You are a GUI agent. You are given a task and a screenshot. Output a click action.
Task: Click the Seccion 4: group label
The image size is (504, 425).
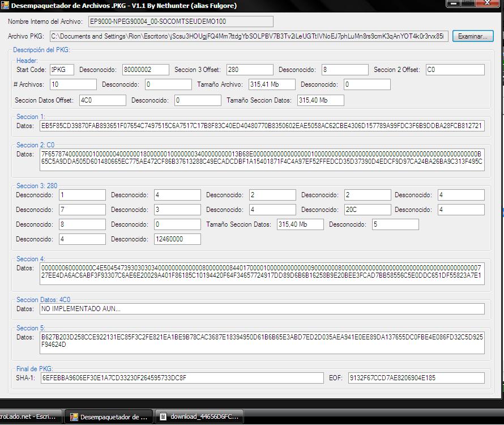point(31,258)
